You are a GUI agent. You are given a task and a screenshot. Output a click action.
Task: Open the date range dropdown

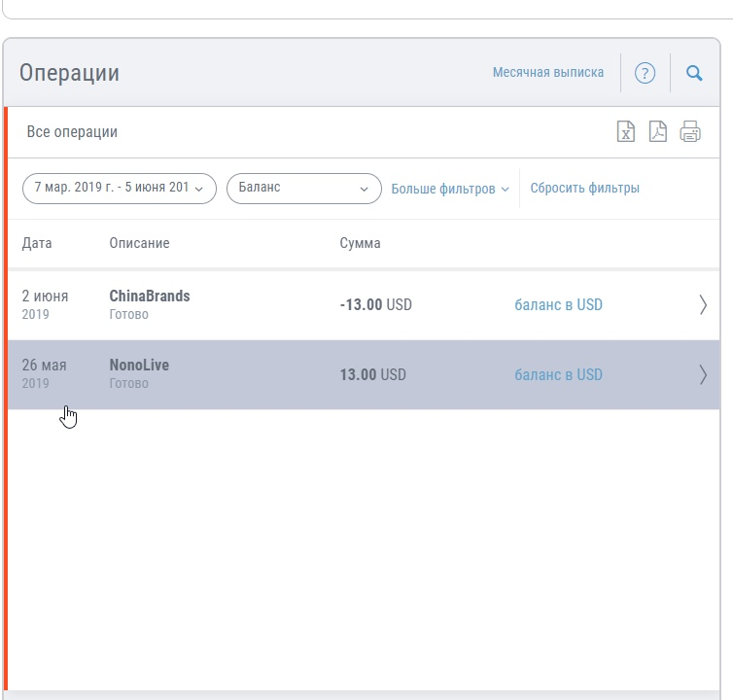(x=119, y=188)
